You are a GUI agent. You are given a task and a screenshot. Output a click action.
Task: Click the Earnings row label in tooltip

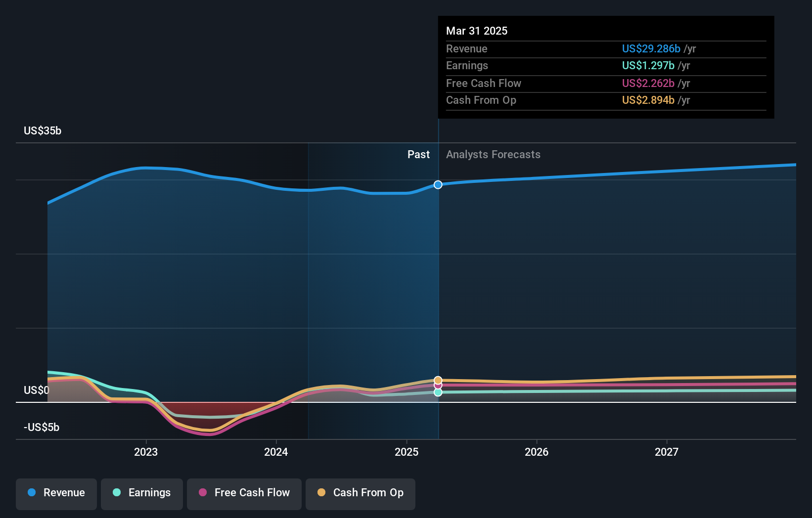[x=467, y=66]
